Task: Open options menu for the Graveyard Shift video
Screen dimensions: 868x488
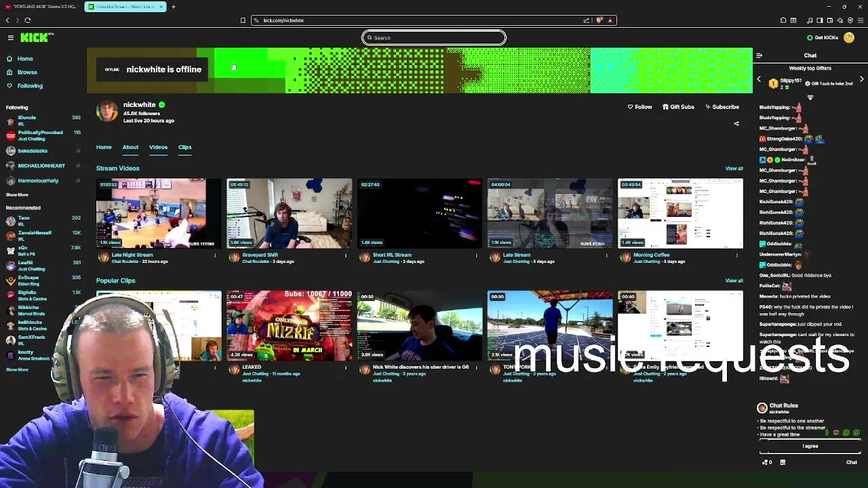Action: (346, 256)
